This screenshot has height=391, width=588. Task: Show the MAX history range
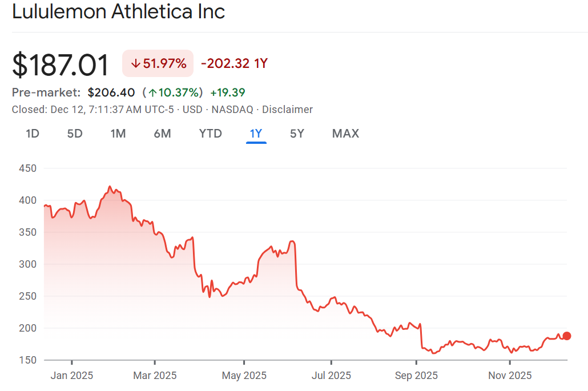[345, 134]
